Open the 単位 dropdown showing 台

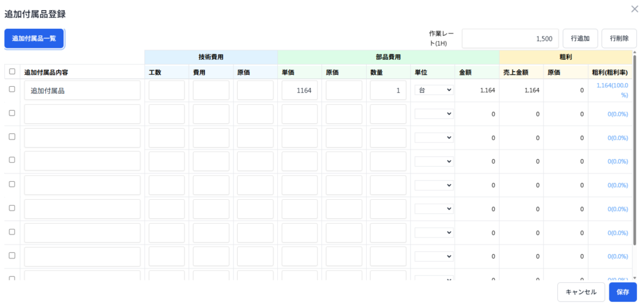point(434,91)
